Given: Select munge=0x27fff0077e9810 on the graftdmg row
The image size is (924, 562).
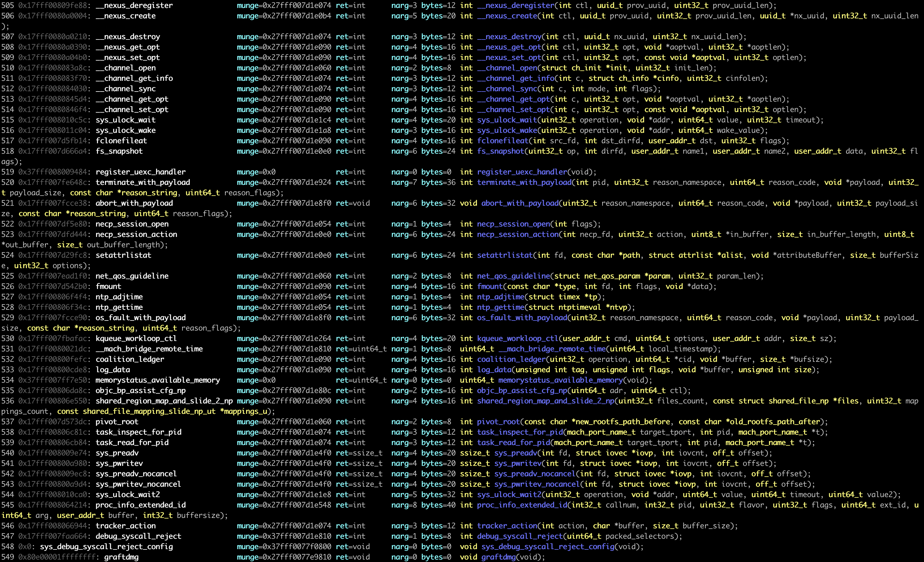Looking at the screenshot, I should 284,557.
